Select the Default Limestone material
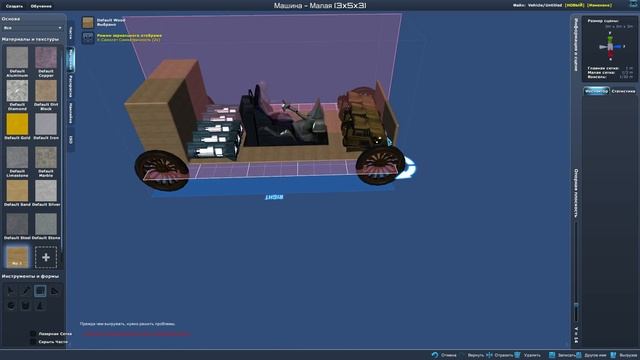Screen dimensions: 640x360 click(x=17, y=158)
